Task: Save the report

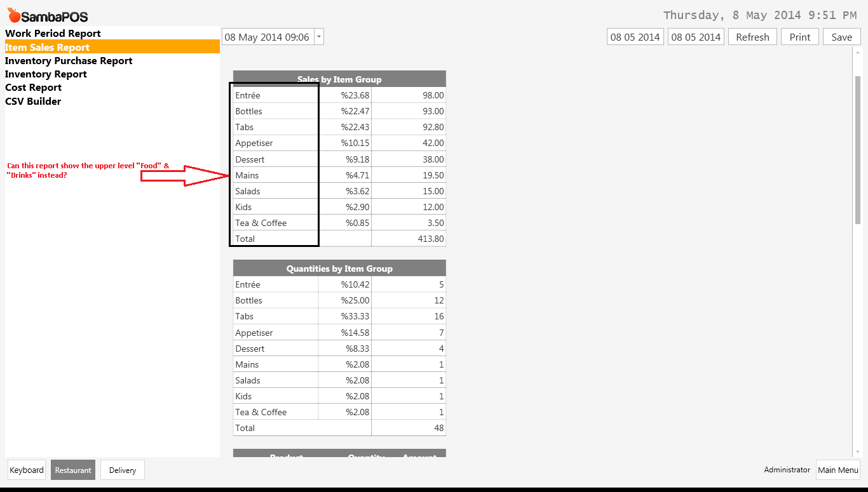Action: 841,36
